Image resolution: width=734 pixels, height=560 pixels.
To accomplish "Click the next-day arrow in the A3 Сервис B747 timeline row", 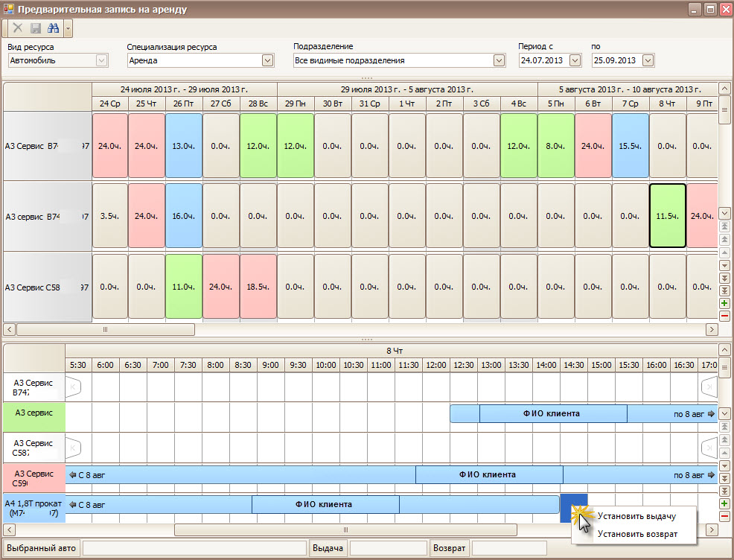I will [708, 387].
